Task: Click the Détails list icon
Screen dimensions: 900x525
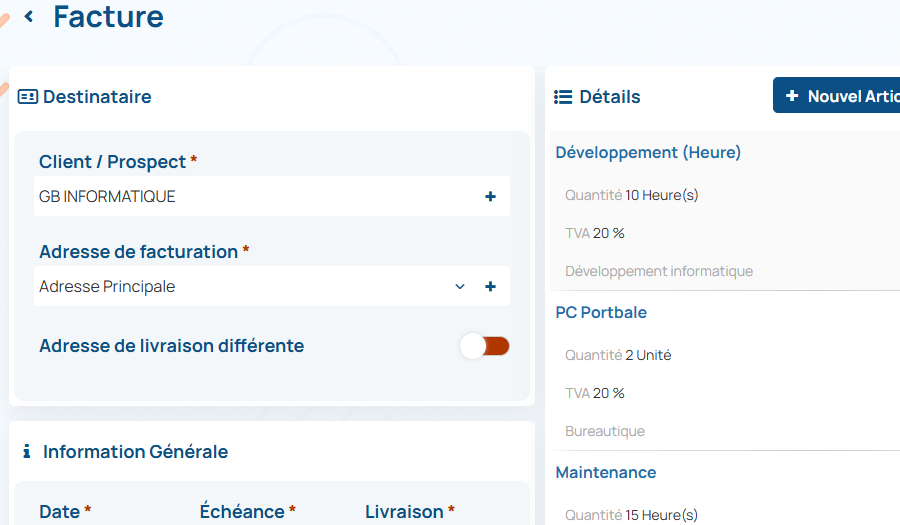Action: click(563, 97)
